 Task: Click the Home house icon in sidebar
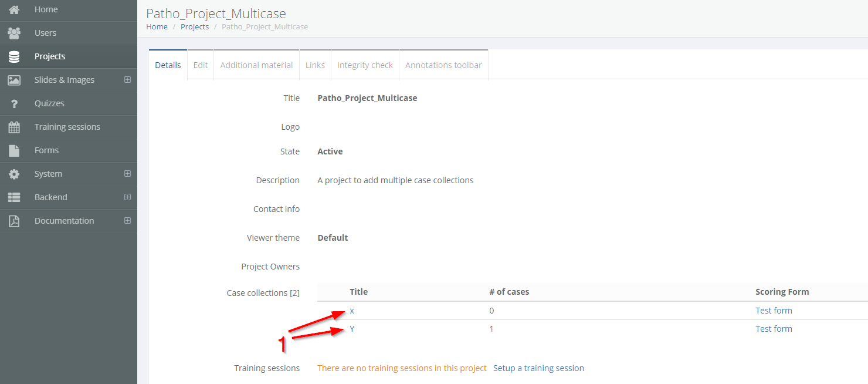tap(14, 9)
